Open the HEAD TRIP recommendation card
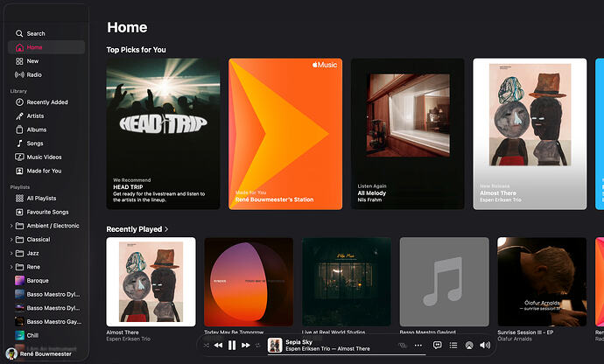604x364 pixels. click(x=163, y=134)
